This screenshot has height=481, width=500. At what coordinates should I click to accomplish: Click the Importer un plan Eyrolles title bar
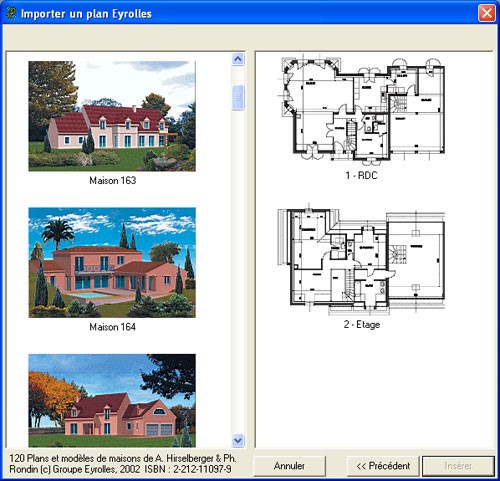pyautogui.click(x=250, y=13)
